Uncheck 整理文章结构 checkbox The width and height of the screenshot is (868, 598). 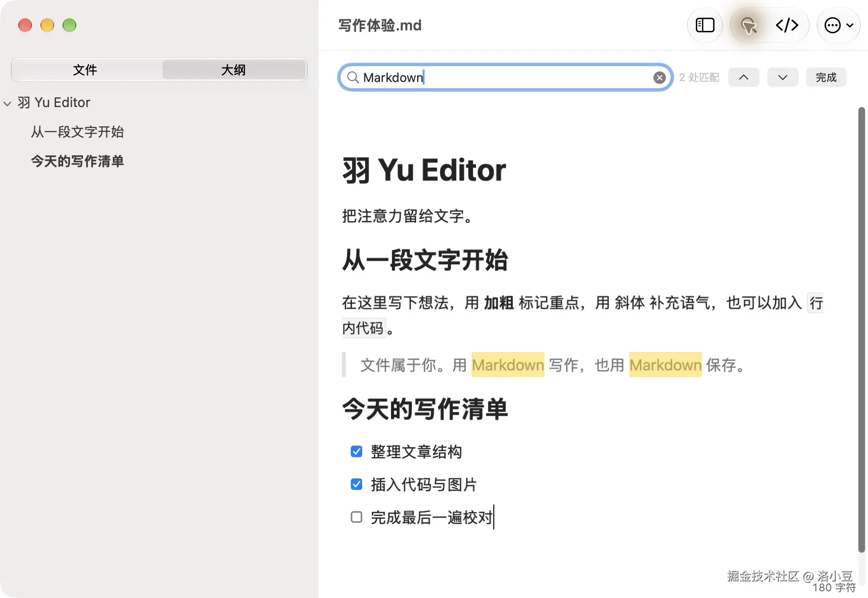[356, 451]
